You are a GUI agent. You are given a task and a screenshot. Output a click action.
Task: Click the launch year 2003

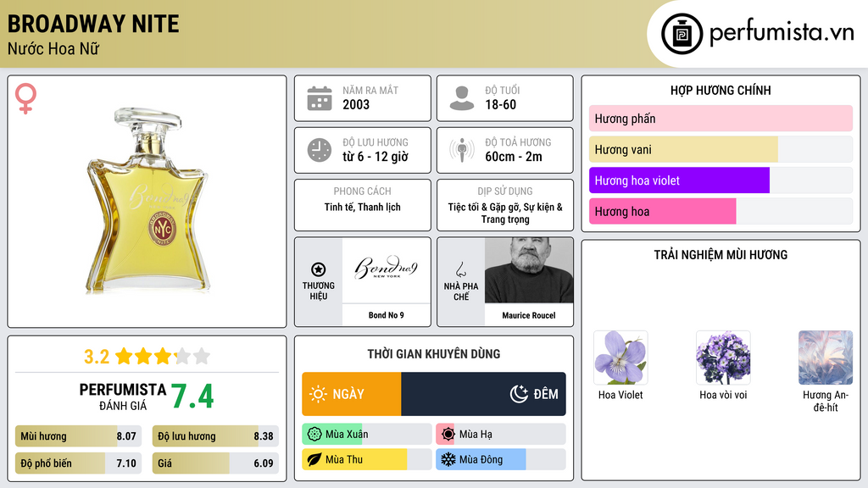click(x=356, y=104)
